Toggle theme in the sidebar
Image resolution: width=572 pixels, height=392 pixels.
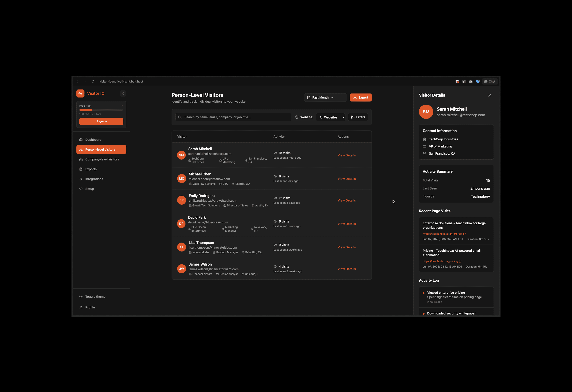click(x=95, y=297)
